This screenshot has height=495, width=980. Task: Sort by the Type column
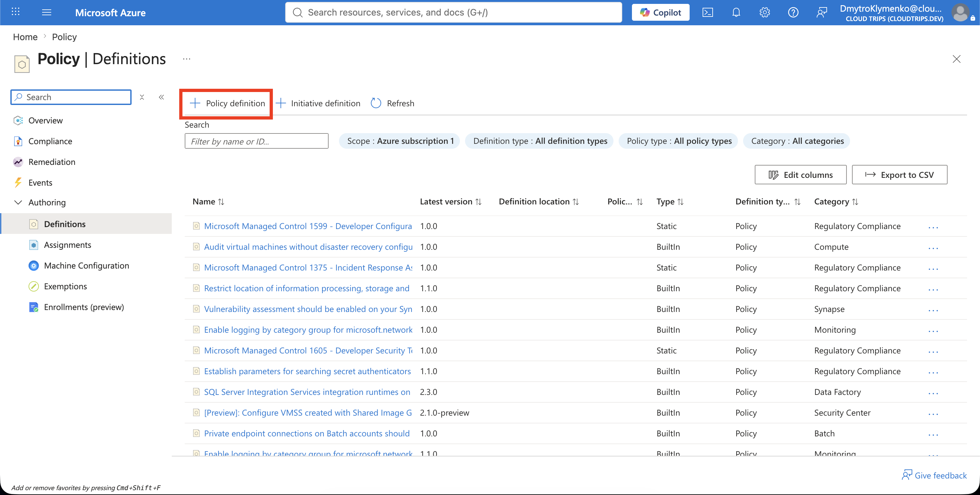click(670, 202)
